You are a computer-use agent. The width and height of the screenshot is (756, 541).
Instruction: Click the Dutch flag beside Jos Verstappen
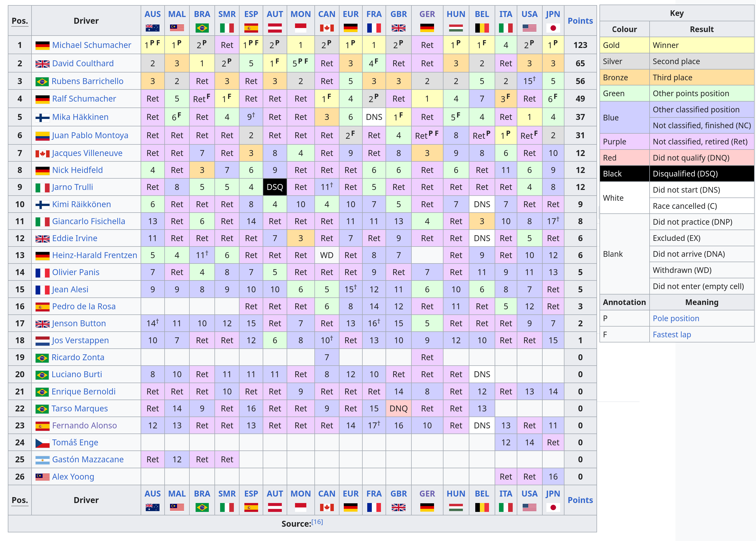42,341
